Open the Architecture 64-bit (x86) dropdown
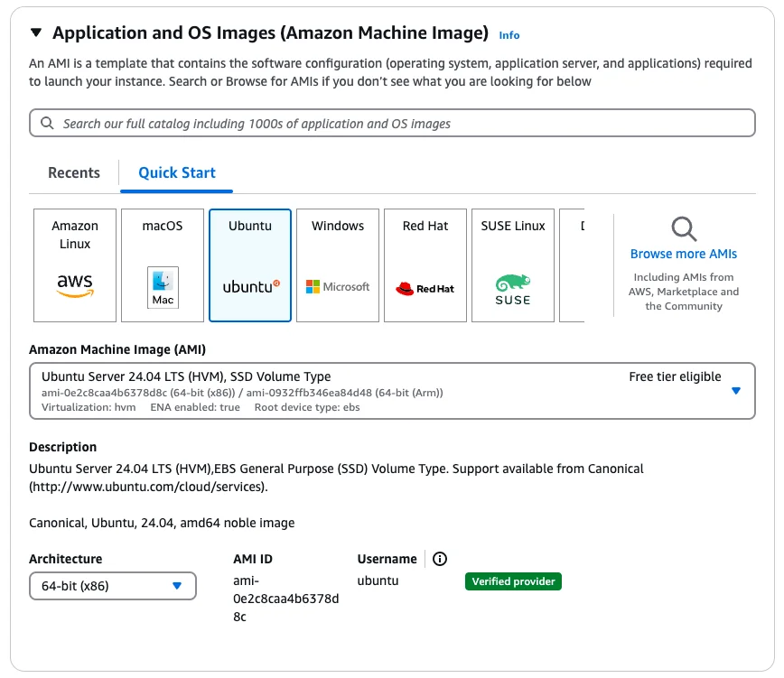The image size is (784, 678). point(113,586)
